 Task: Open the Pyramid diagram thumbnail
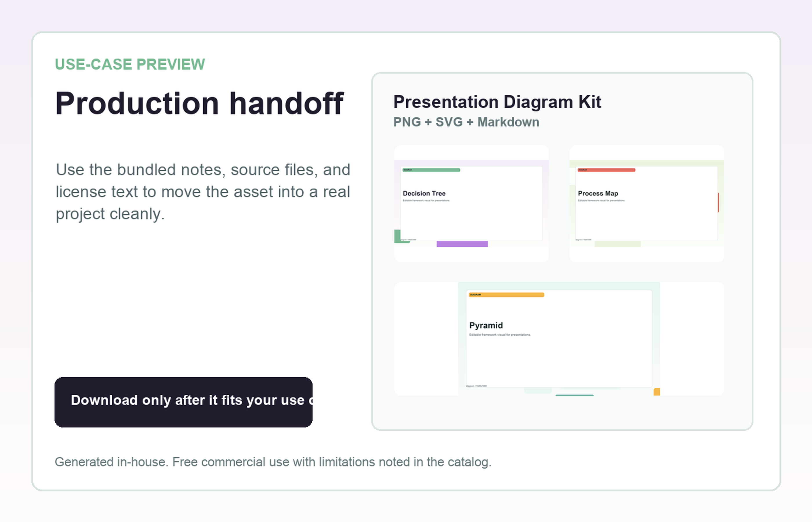pyautogui.click(x=559, y=339)
